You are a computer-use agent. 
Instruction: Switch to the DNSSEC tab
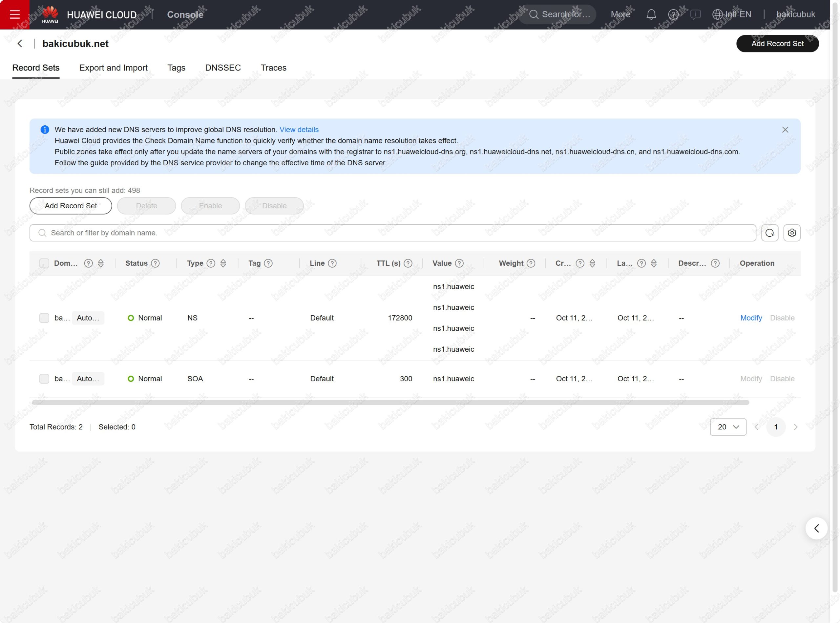(223, 68)
